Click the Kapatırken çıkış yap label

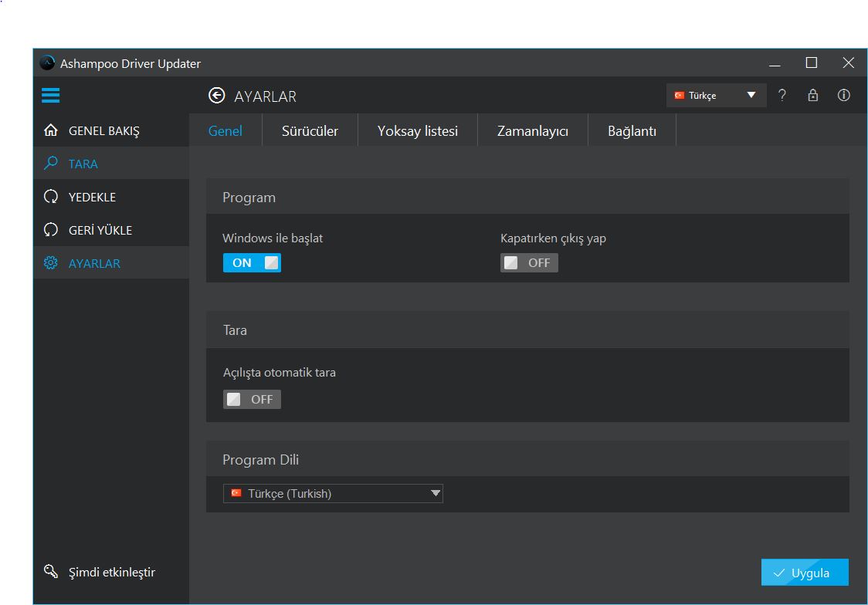[x=553, y=238]
